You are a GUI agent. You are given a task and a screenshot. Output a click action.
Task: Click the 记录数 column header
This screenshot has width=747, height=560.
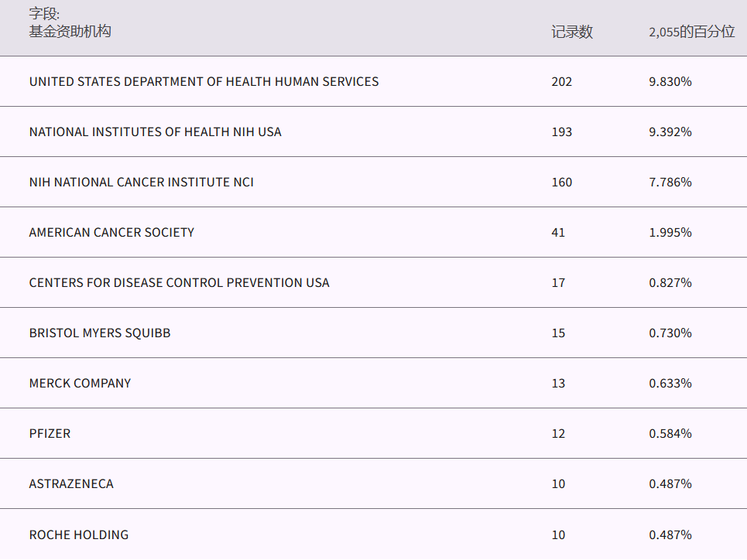572,32
